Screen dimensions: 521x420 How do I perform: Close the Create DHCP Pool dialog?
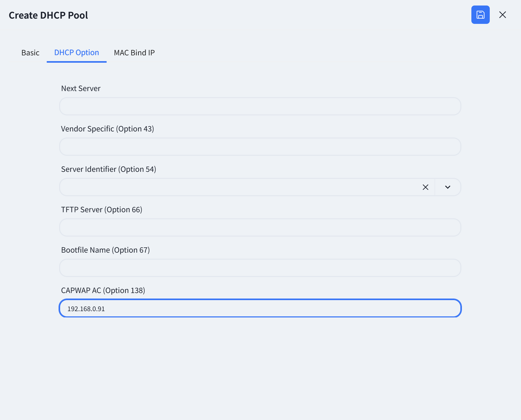502,15
